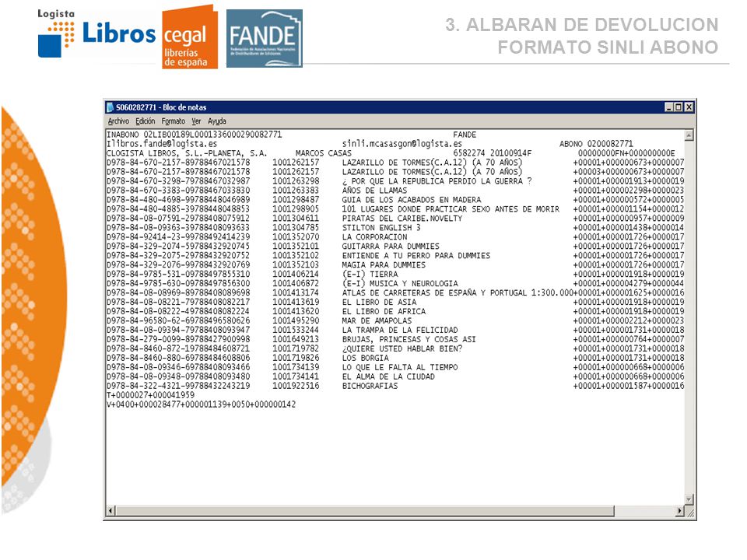The width and height of the screenshot is (747, 560).
Task: Open the Ayuda menu
Action: tap(217, 121)
